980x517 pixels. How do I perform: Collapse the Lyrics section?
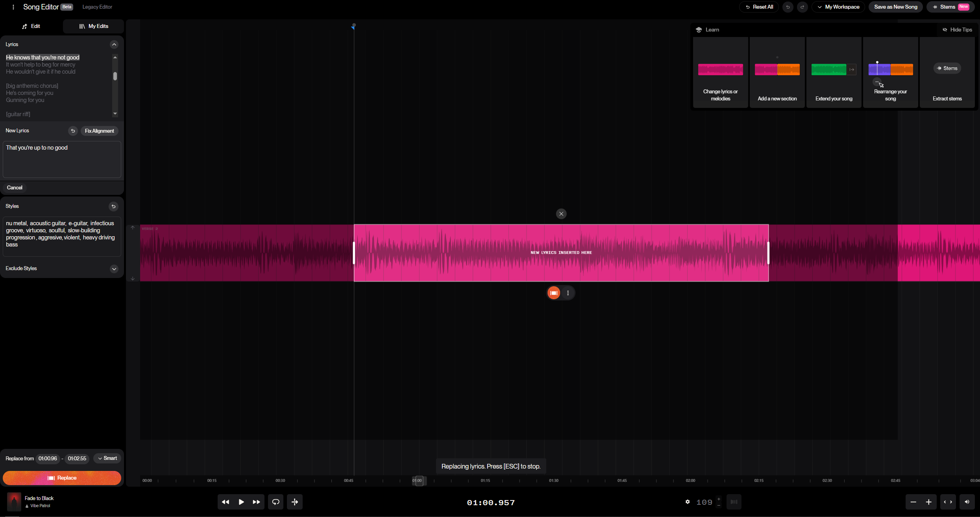point(114,44)
